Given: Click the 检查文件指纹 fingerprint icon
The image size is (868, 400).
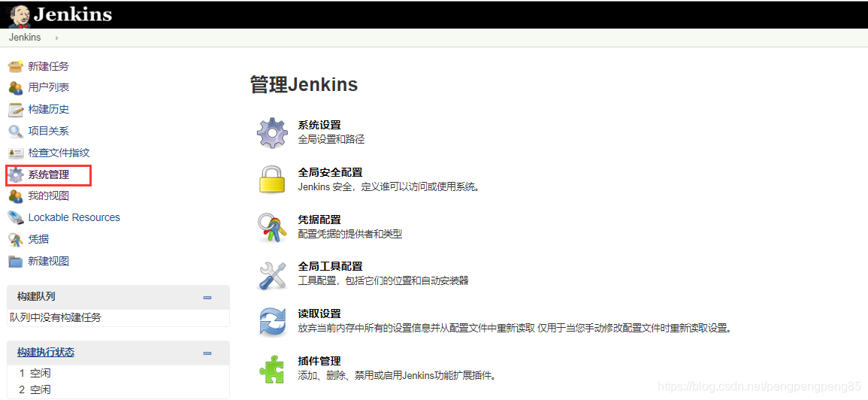Looking at the screenshot, I should coord(16,153).
